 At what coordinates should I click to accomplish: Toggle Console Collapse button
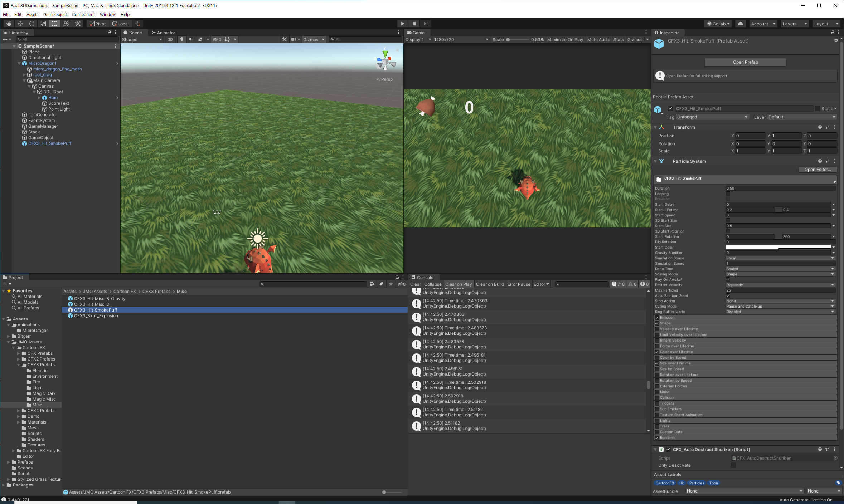pos(433,284)
